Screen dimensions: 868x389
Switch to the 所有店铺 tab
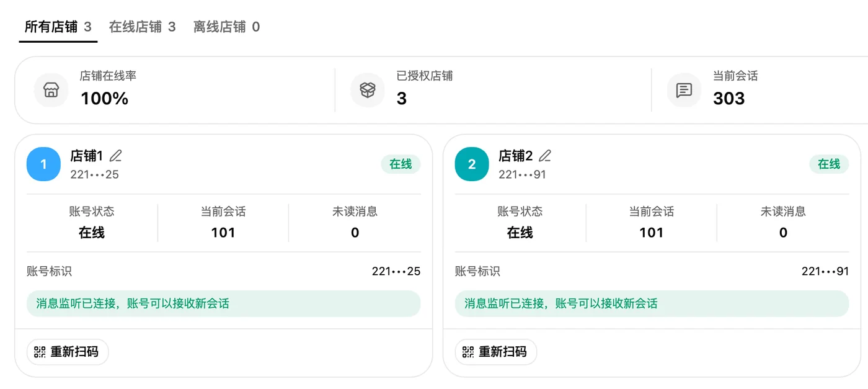coord(58,27)
